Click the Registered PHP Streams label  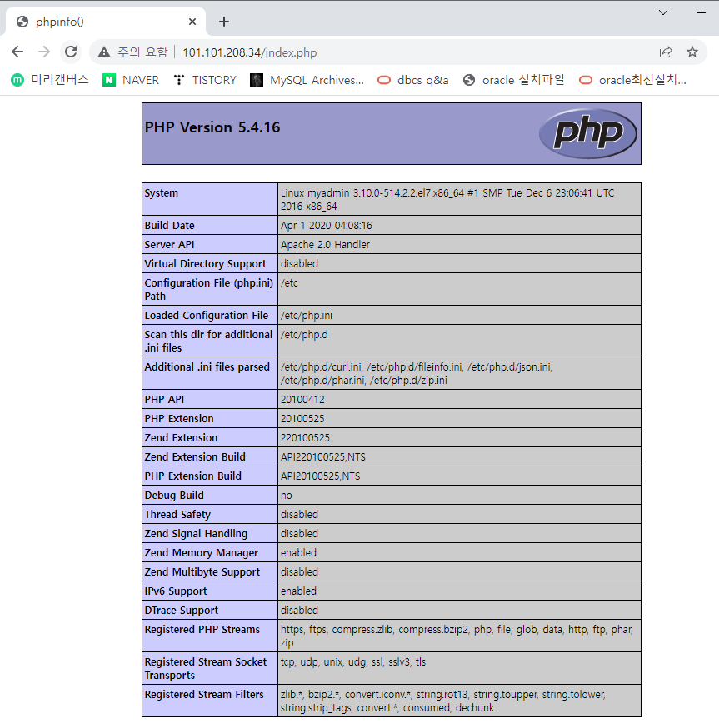[x=202, y=630]
